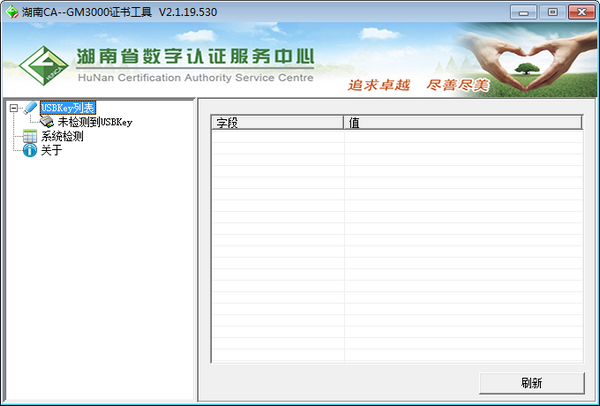Click the red slogan 追求卓越 尽善尽美
Screen dimensions: 600x406
click(400, 85)
